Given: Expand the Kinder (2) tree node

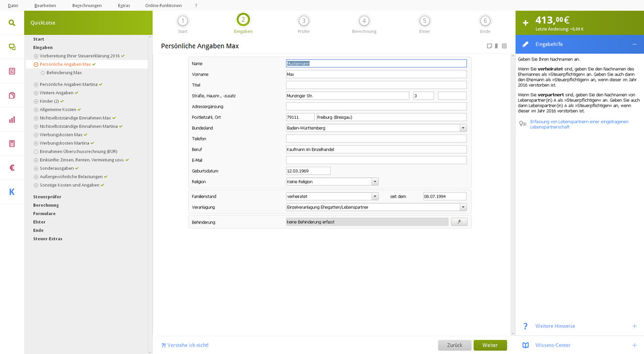Looking at the screenshot, I should (36, 101).
